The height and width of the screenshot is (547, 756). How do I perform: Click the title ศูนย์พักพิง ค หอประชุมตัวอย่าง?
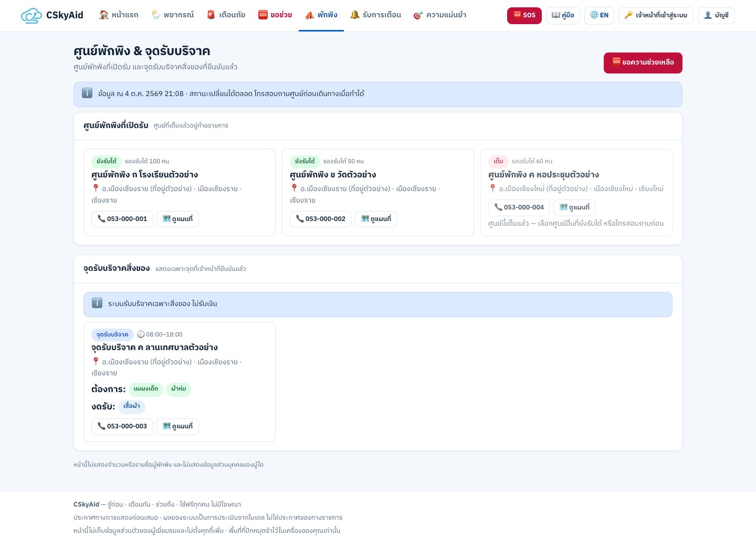(x=543, y=175)
